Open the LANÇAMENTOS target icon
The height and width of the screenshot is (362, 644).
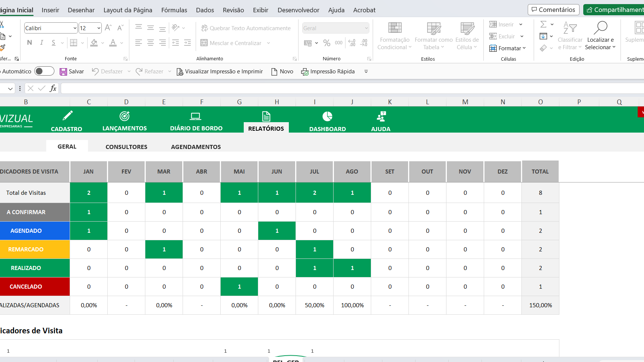point(124,116)
